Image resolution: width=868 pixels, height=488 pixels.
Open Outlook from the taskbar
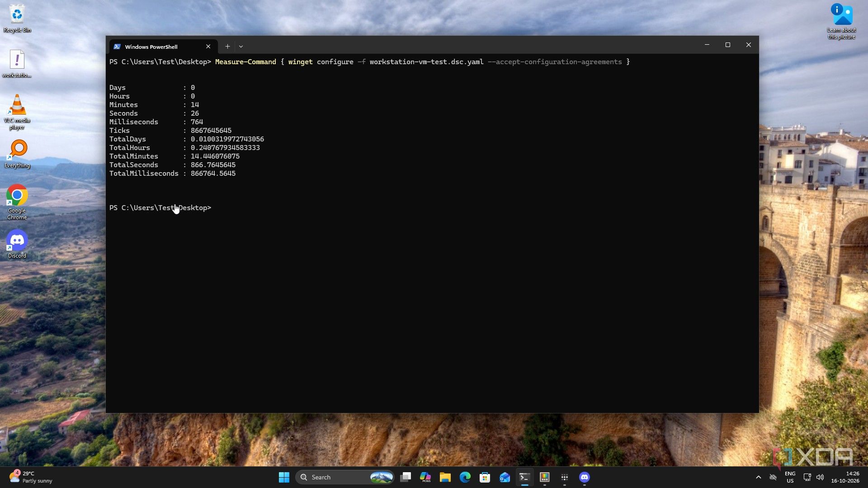coord(505,477)
